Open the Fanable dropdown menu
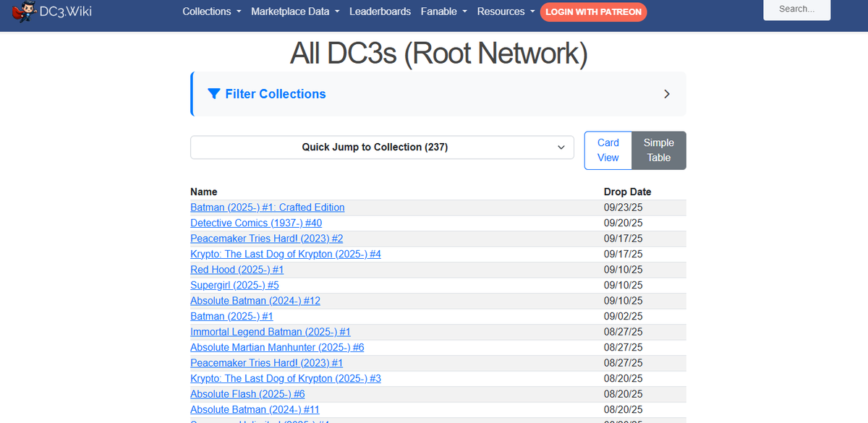The height and width of the screenshot is (423, 868). tap(443, 12)
